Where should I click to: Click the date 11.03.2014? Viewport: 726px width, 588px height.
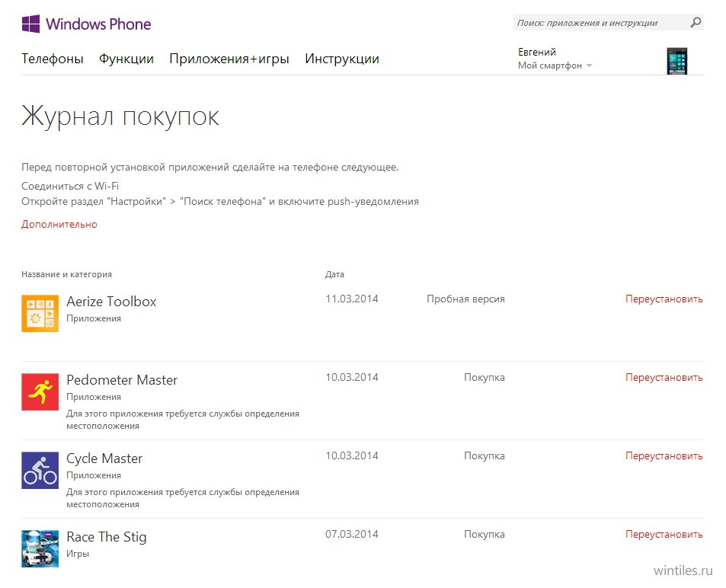352,299
